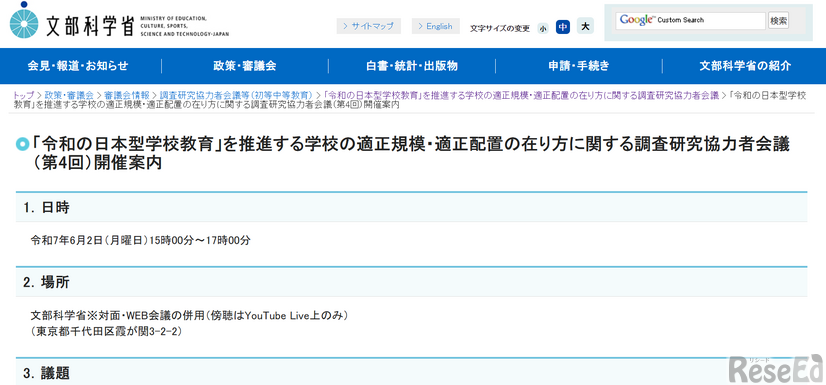Set text size to 中
826x385 pixels.
(563, 26)
